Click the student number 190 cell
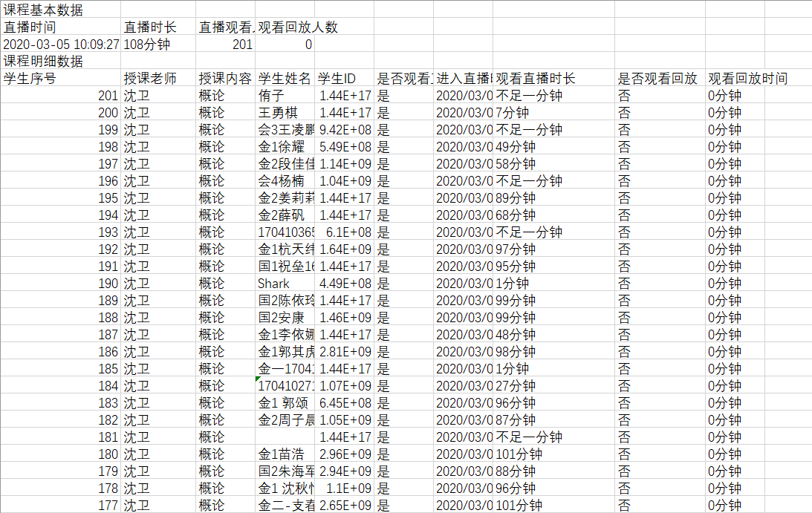 [108, 284]
